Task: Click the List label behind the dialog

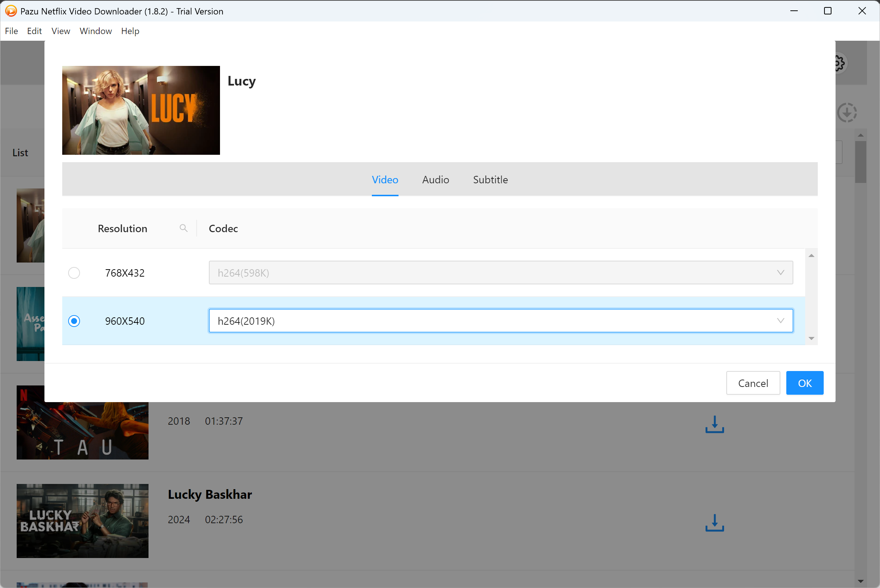Action: click(20, 153)
